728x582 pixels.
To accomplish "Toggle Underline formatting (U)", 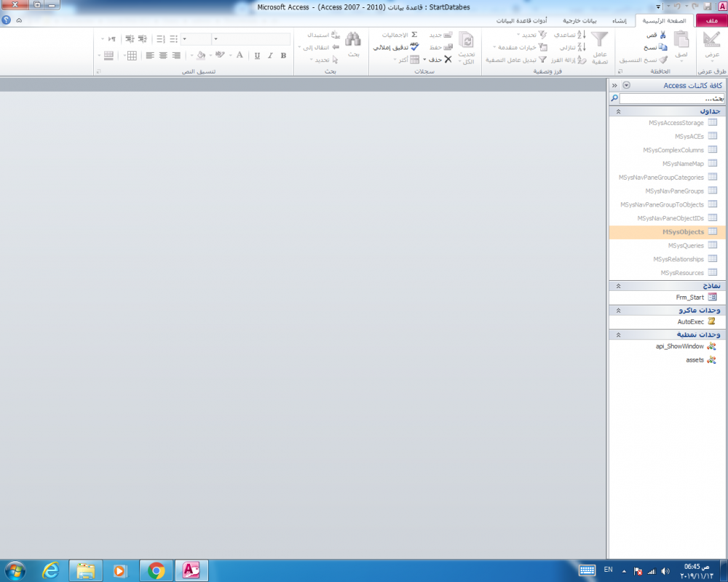I will (x=257, y=56).
